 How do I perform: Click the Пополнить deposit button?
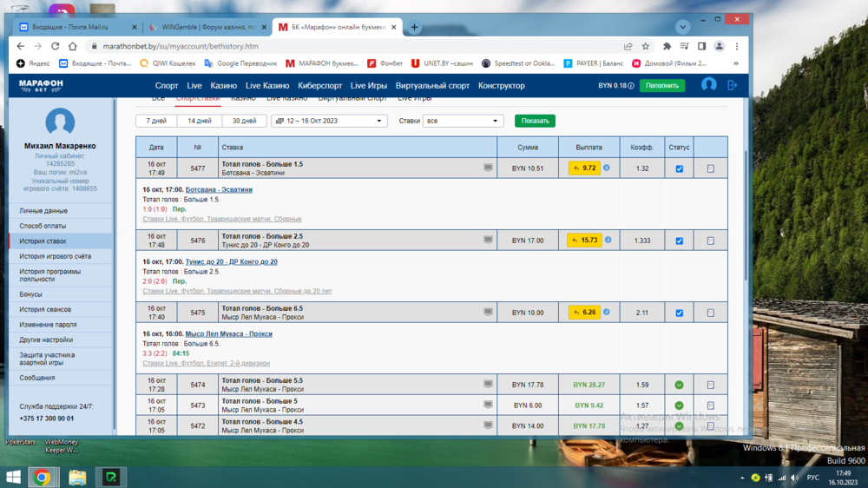point(662,86)
